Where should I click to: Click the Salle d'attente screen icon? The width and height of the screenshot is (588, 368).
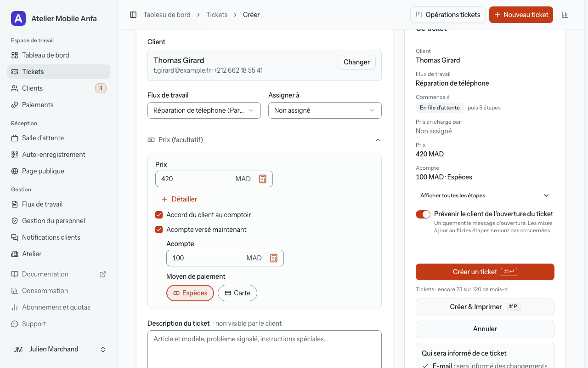[x=15, y=138]
